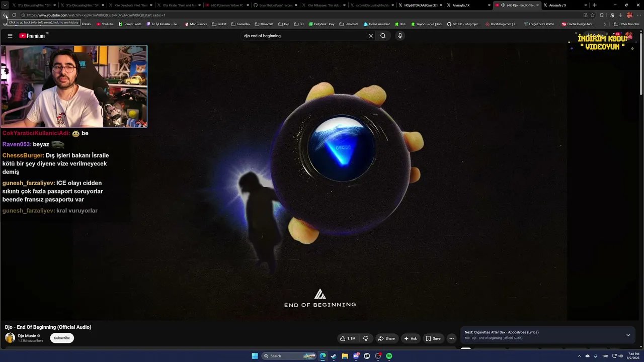Save the video to a playlist
Viewport: 644px width, 362px height.
pyautogui.click(x=433, y=338)
